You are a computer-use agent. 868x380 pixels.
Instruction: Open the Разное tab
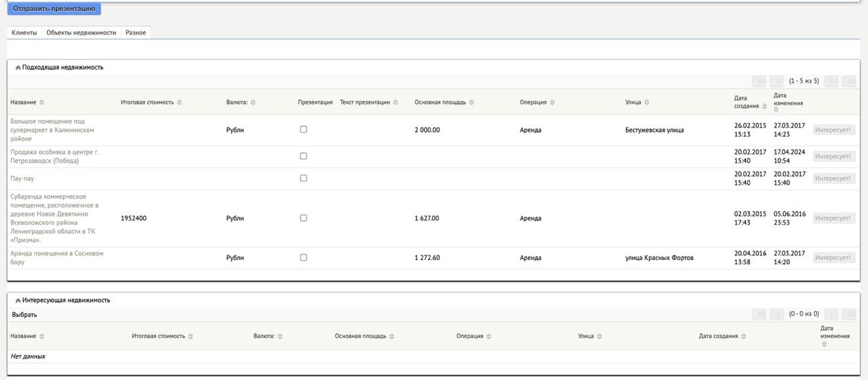click(136, 33)
